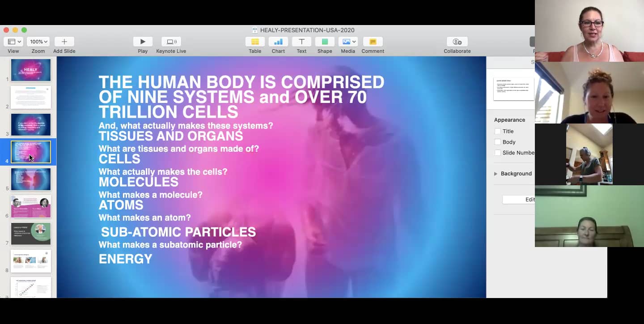Select slide 7 thumbnail
Image resolution: width=644 pixels, height=324 pixels.
(x=31, y=234)
